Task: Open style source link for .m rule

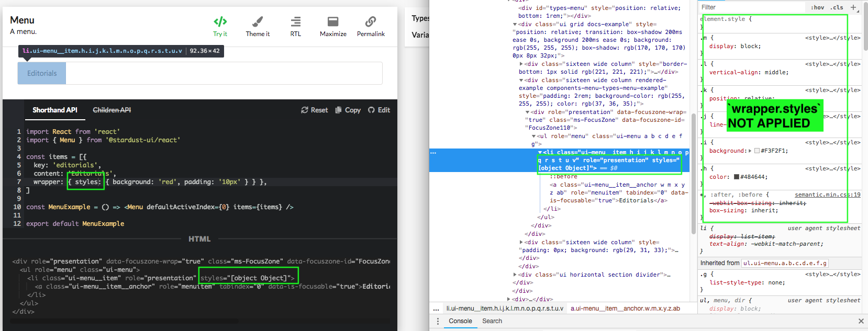Action: point(832,38)
